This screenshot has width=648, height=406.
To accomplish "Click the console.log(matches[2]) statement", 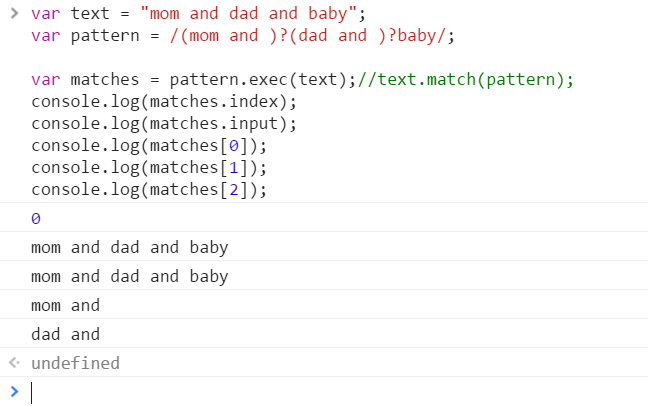I will pos(150,190).
